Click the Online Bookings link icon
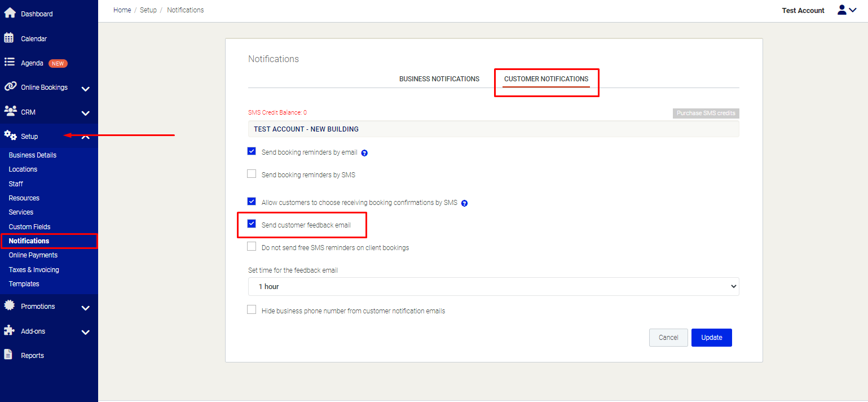This screenshot has width=868, height=402. click(10, 87)
